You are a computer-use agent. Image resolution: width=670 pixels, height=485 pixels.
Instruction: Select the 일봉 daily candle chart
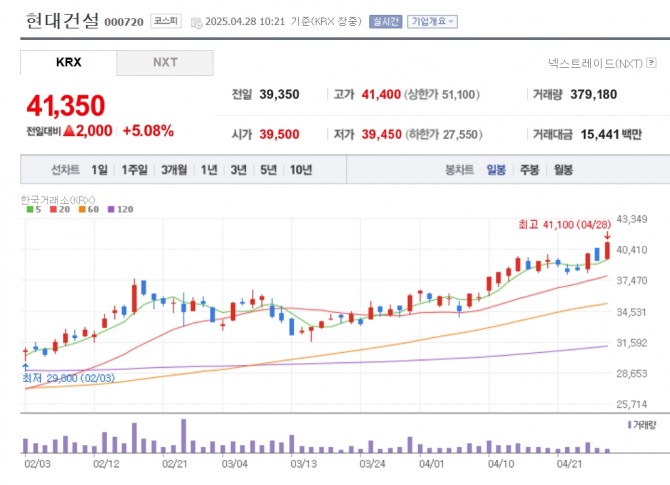(x=496, y=170)
